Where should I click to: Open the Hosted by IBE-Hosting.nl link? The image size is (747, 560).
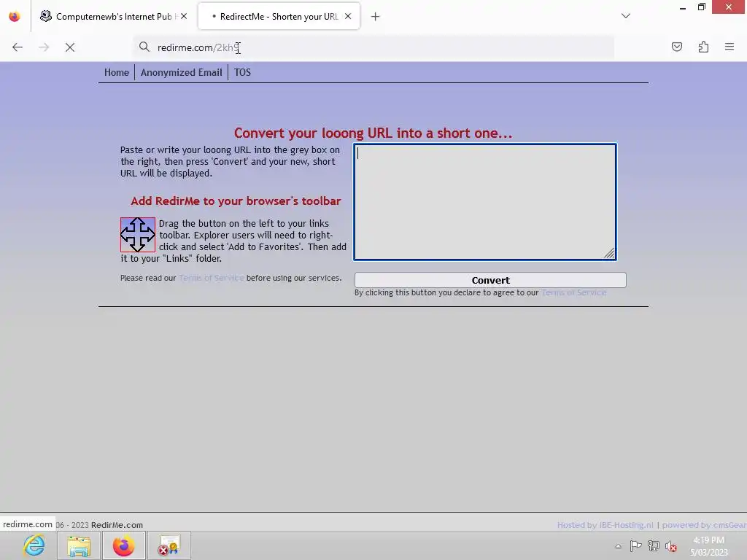coord(605,525)
